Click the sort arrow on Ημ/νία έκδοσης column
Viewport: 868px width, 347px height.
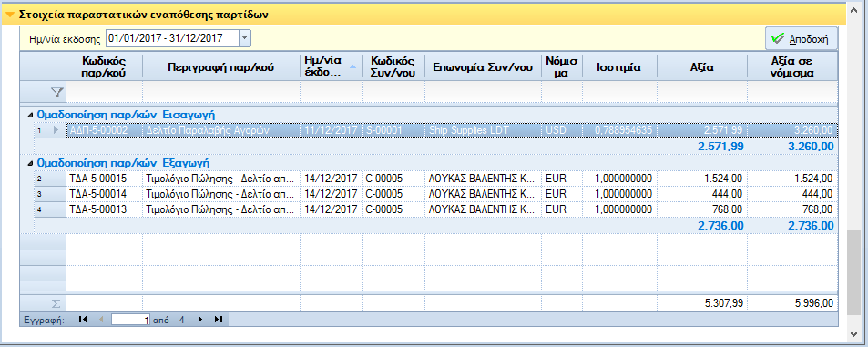pyautogui.click(x=352, y=66)
